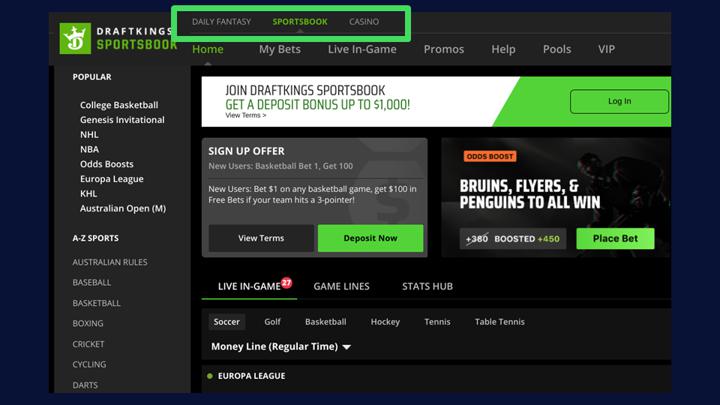Click the Sign Up Offer heading

point(246,151)
